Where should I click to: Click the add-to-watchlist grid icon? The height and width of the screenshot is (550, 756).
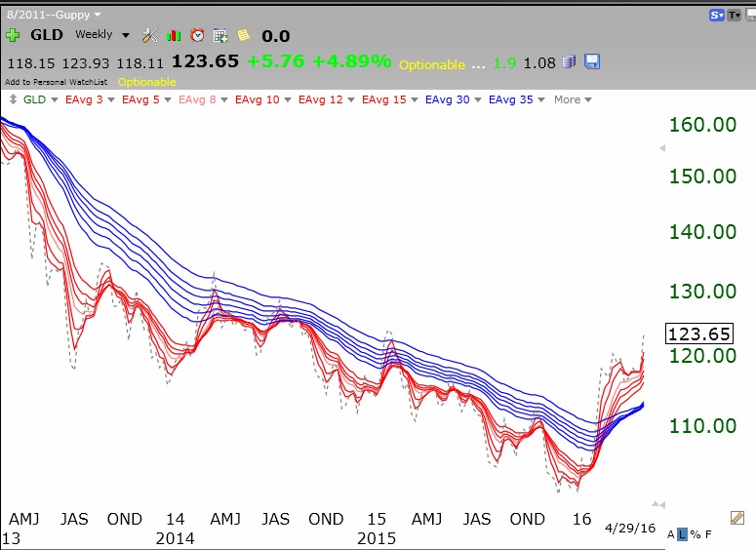point(220,36)
